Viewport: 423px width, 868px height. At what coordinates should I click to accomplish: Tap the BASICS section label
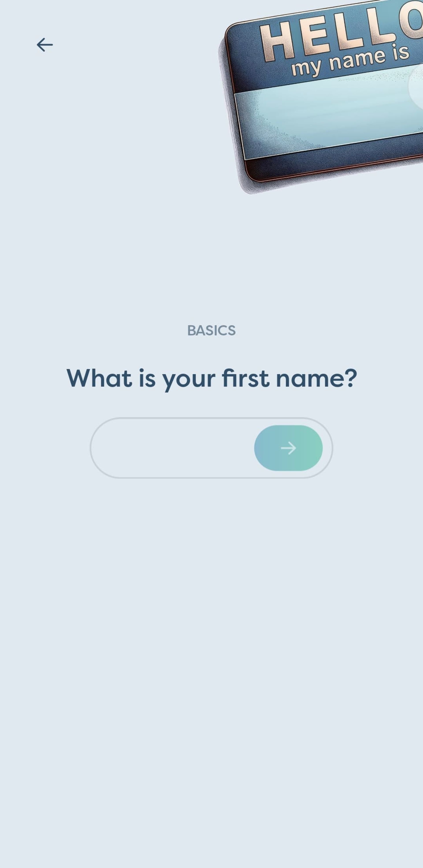[x=211, y=330]
